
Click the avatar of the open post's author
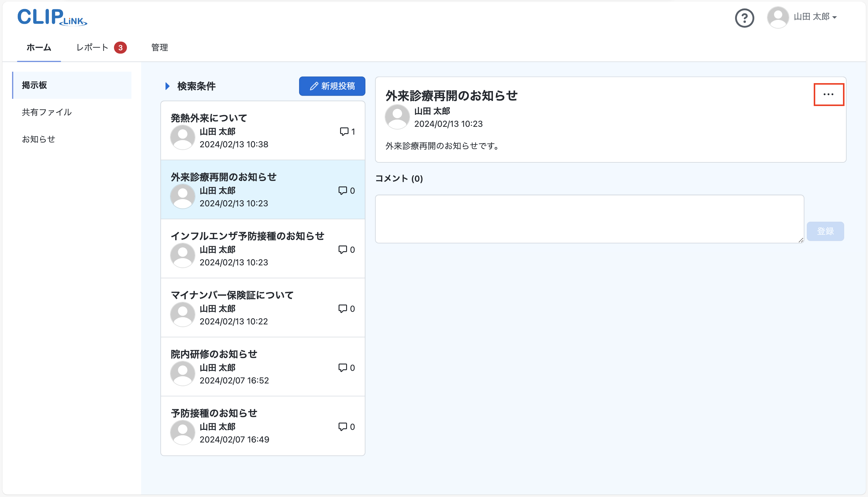coord(397,117)
